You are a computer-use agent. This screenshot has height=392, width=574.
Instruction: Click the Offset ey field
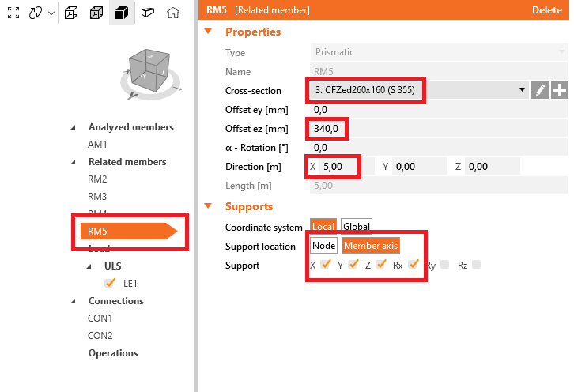[439, 109]
